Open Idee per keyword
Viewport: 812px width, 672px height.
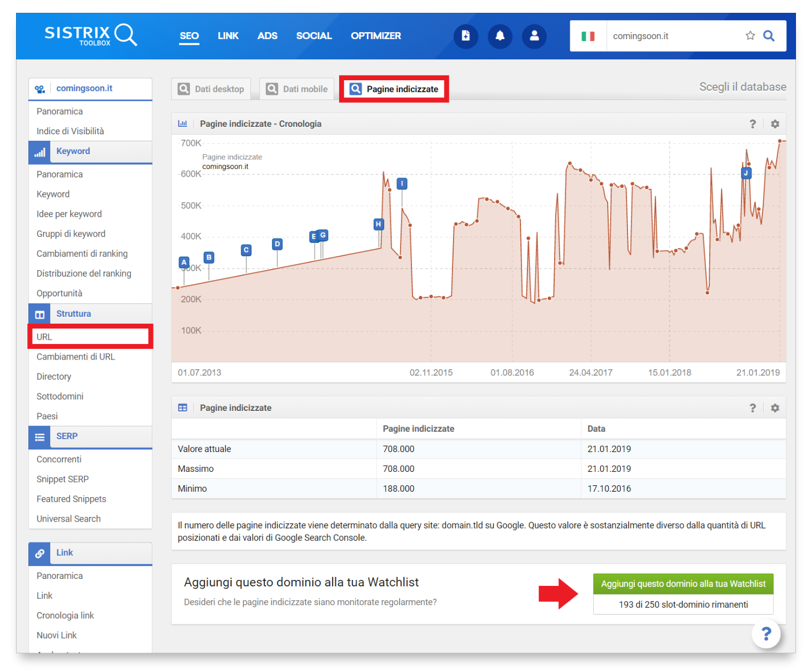point(69,214)
